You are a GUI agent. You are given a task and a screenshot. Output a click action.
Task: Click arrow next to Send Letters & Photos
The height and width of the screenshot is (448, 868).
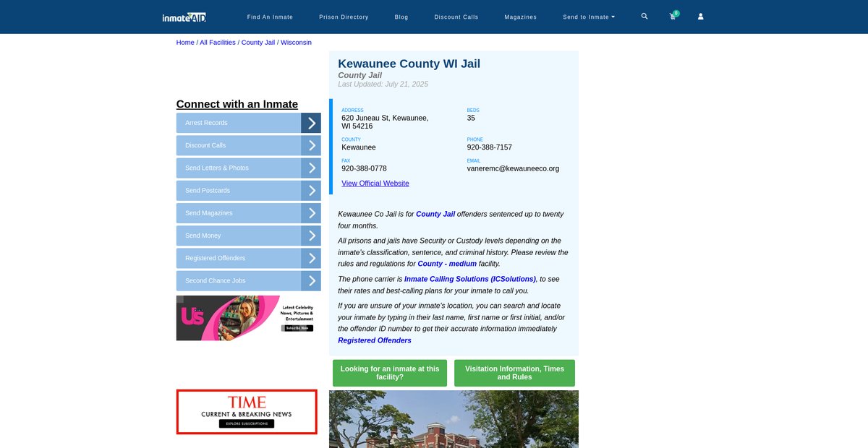311,168
